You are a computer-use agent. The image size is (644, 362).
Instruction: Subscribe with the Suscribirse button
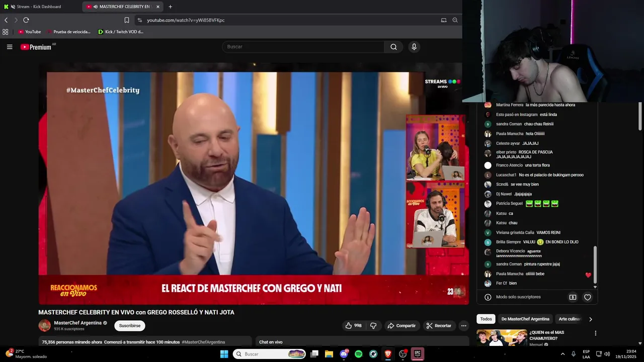coord(130,326)
